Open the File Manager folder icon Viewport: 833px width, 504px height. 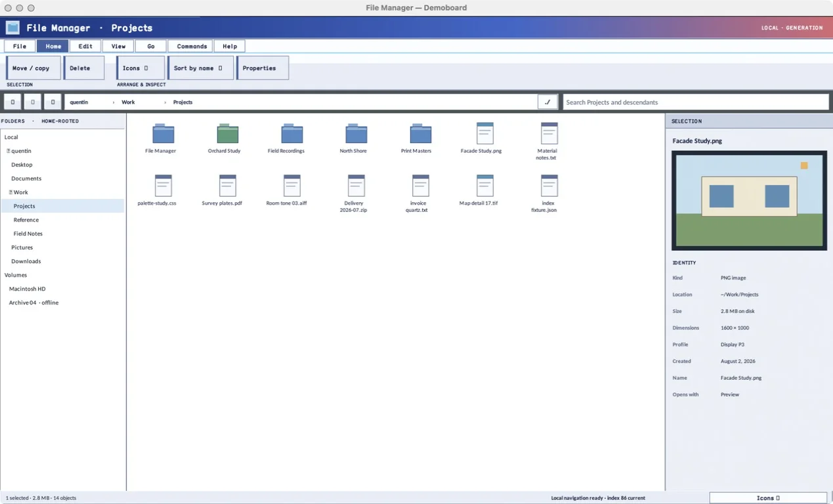[163, 133]
